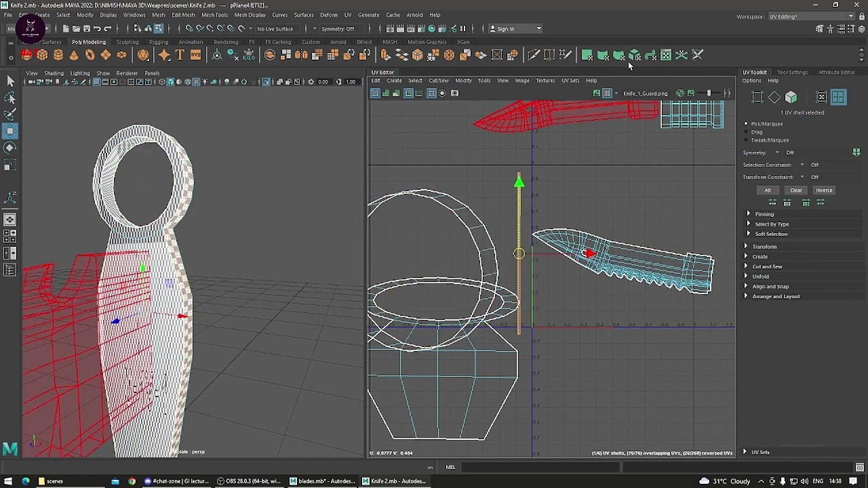
Task: Select the polygon cube shelf icon
Action: pos(42,55)
